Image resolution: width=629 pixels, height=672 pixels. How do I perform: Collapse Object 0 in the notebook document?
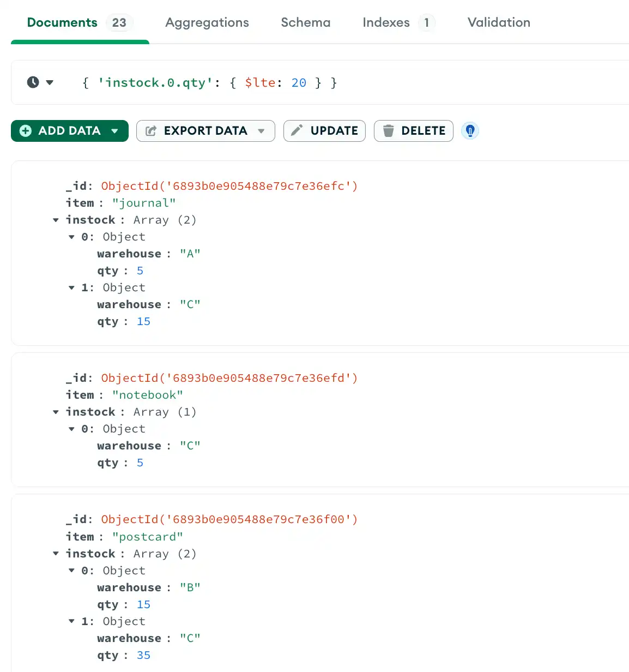tap(71, 429)
